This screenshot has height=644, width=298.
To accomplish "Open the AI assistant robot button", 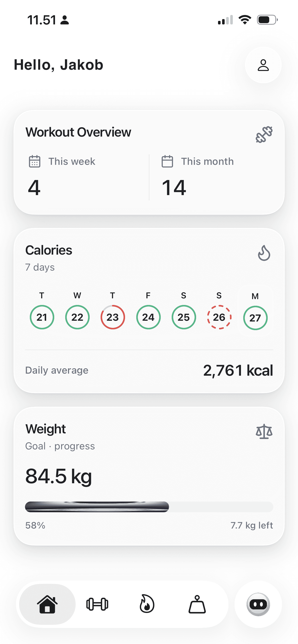I will point(258,604).
